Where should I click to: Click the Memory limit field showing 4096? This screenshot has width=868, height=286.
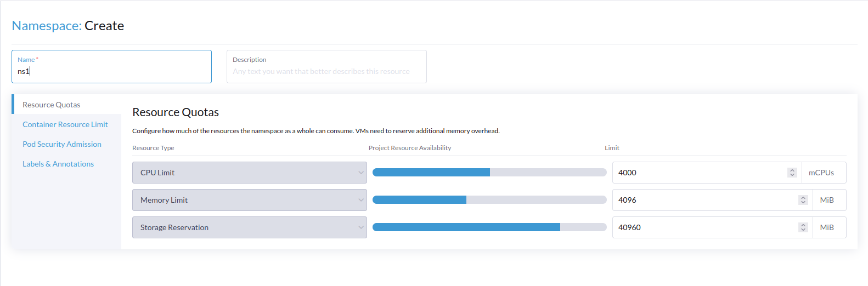tap(704, 200)
